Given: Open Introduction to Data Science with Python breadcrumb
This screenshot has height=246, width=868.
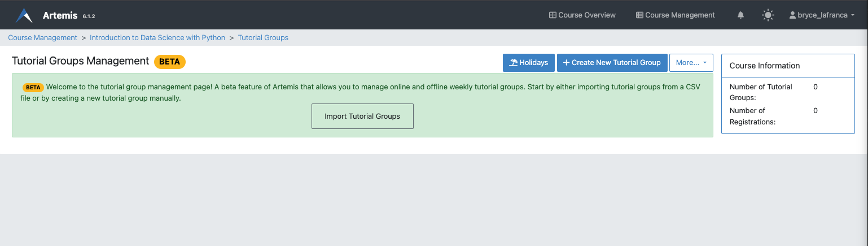Looking at the screenshot, I should coord(157,38).
